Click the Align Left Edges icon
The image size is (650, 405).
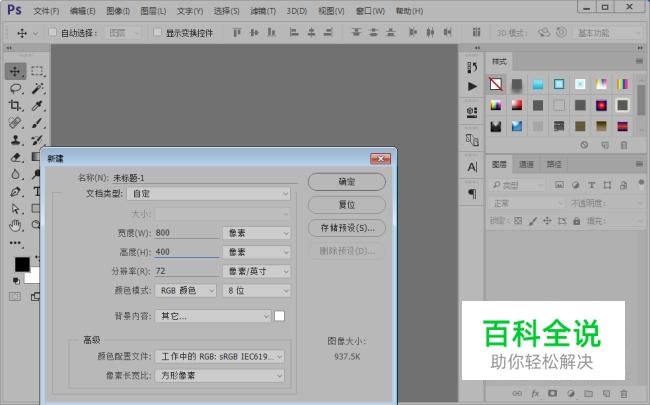click(294, 32)
